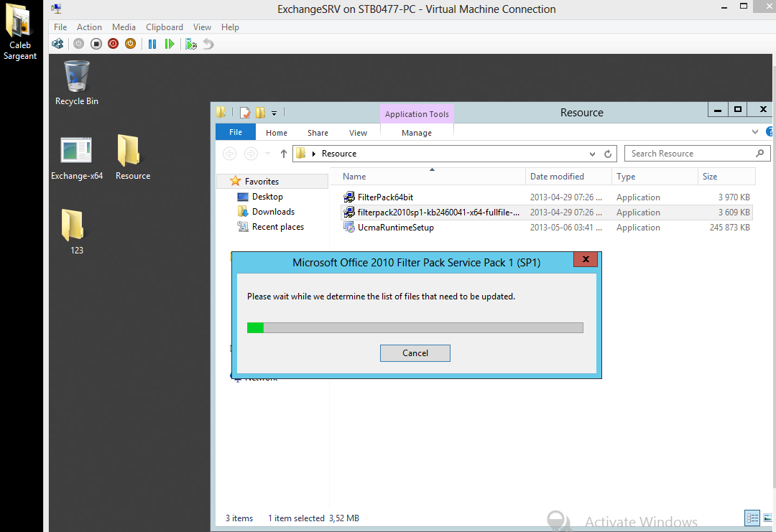
Task: Open the Customize Quick Access Toolbar dropdown
Action: click(274, 113)
